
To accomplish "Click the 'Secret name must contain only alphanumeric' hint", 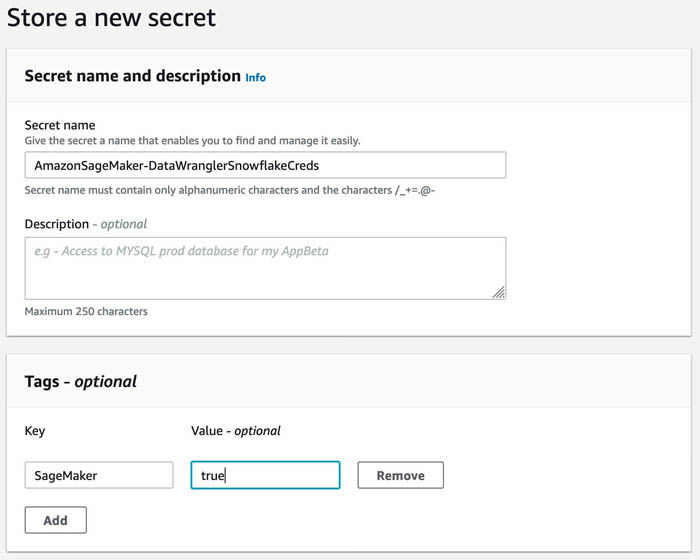I will [x=229, y=190].
